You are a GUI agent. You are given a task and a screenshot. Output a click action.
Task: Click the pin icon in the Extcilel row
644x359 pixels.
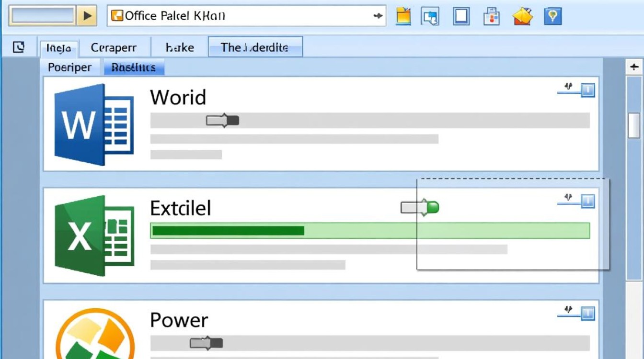(x=568, y=198)
